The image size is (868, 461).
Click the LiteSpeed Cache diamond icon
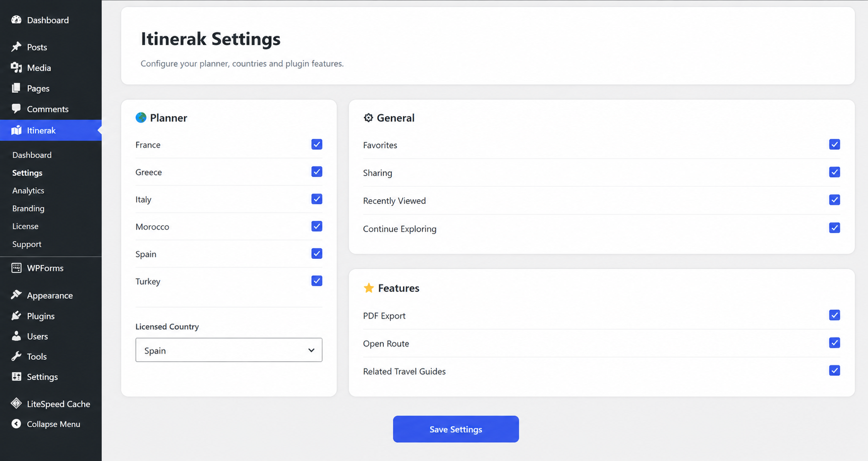[x=16, y=404]
